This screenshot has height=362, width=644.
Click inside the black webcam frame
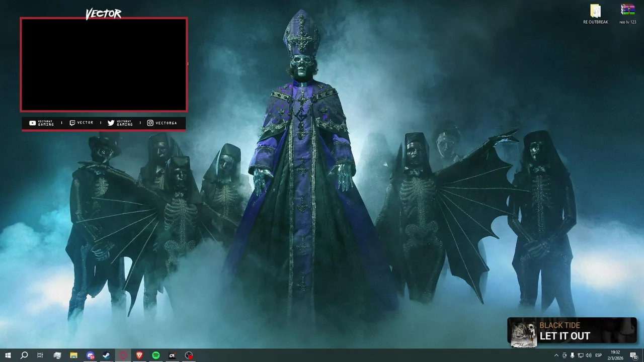tap(104, 64)
